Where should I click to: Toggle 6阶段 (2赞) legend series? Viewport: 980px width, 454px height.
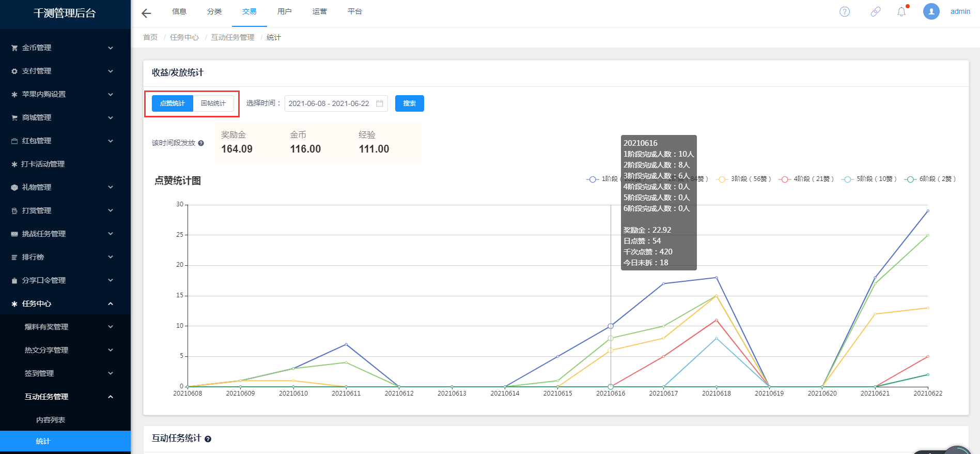(x=930, y=179)
